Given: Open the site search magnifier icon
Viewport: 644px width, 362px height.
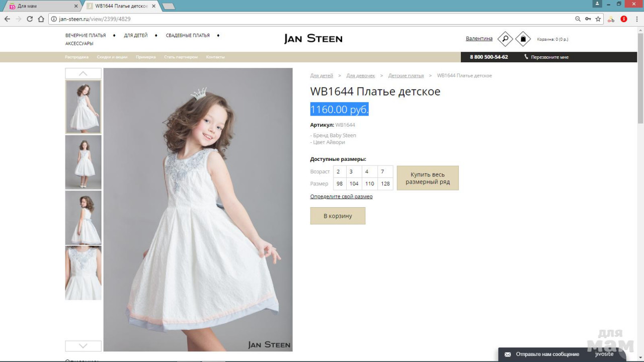Looking at the screenshot, I should (505, 39).
